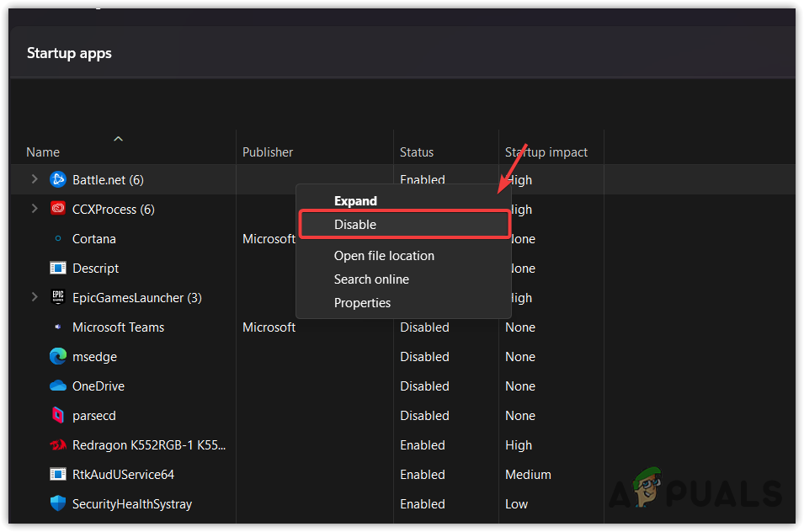Click Search online in the menu
Viewport: 804px width, 532px height.
click(371, 279)
